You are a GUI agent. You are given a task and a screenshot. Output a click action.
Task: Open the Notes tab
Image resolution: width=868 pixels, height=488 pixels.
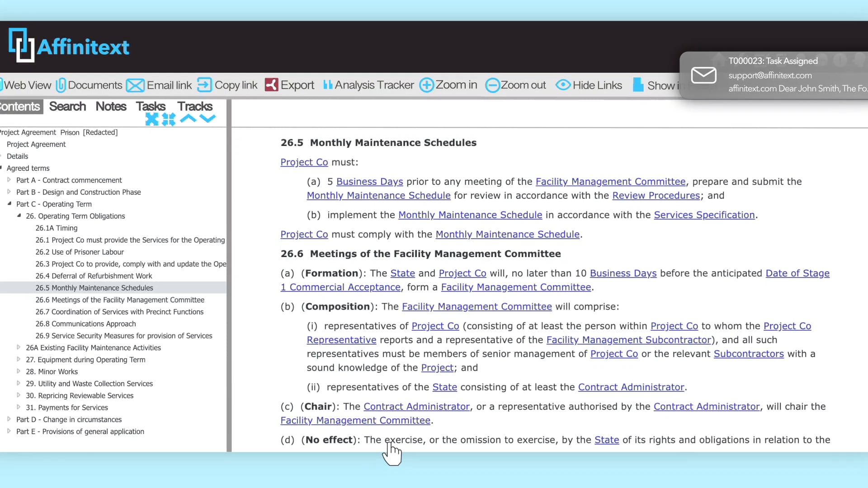click(x=111, y=107)
